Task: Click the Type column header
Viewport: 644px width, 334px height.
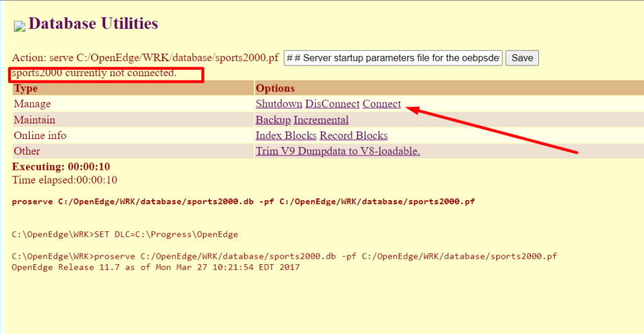Action: pyautogui.click(x=26, y=88)
